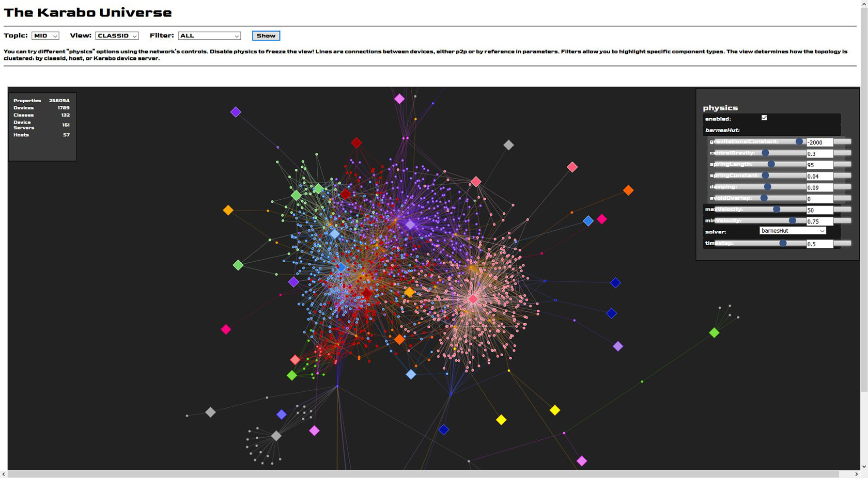Click the avoidOverlap value field showing 0

(819, 199)
